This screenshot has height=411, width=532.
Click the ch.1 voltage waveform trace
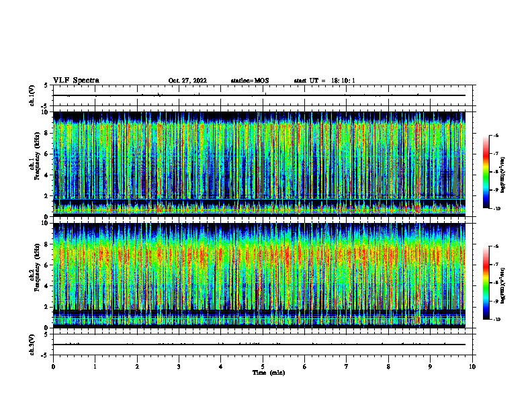(259, 95)
